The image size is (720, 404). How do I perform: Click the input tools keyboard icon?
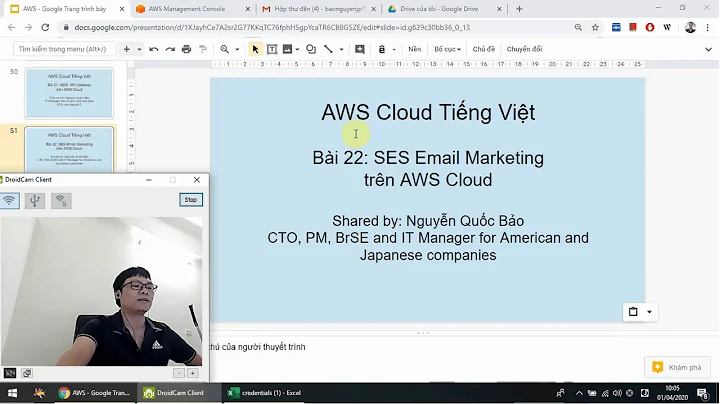click(x=382, y=49)
